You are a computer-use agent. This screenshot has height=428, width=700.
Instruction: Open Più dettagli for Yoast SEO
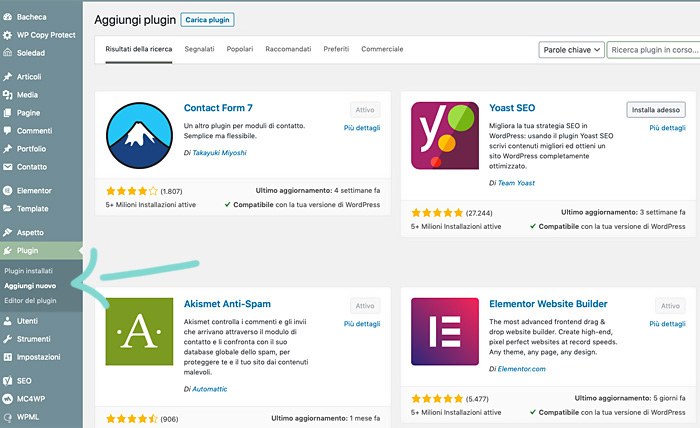(667, 128)
